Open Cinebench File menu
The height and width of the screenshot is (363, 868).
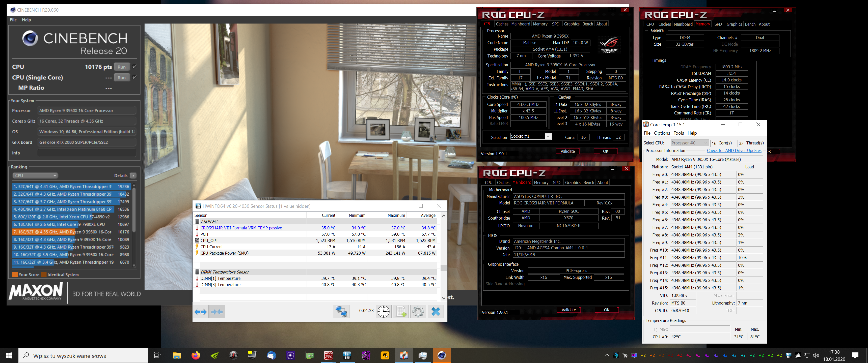click(13, 20)
